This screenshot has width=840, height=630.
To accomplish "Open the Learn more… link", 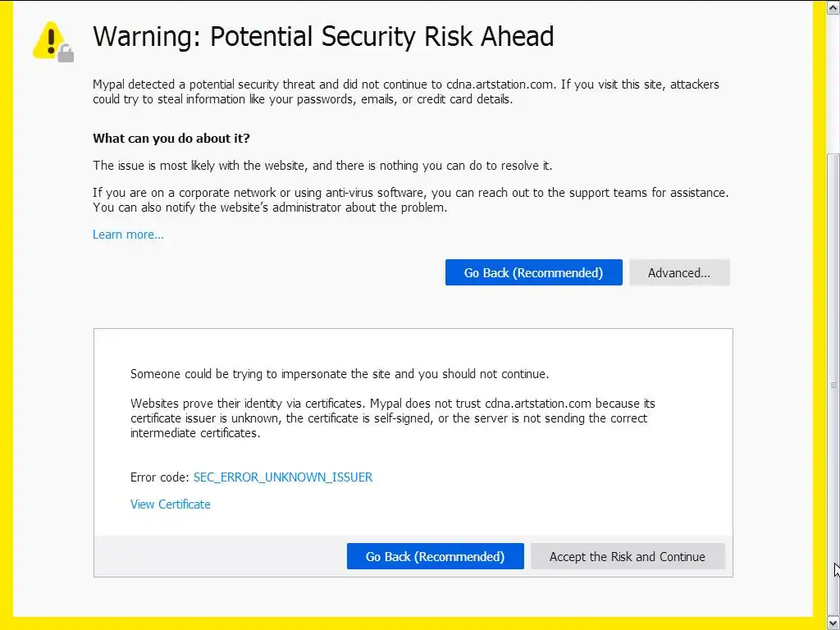I will click(x=128, y=235).
